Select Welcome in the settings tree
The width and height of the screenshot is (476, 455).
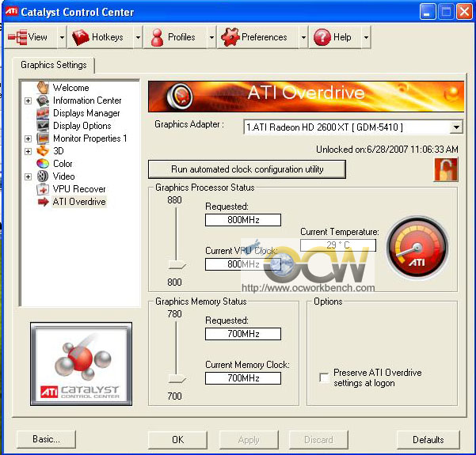pos(71,88)
